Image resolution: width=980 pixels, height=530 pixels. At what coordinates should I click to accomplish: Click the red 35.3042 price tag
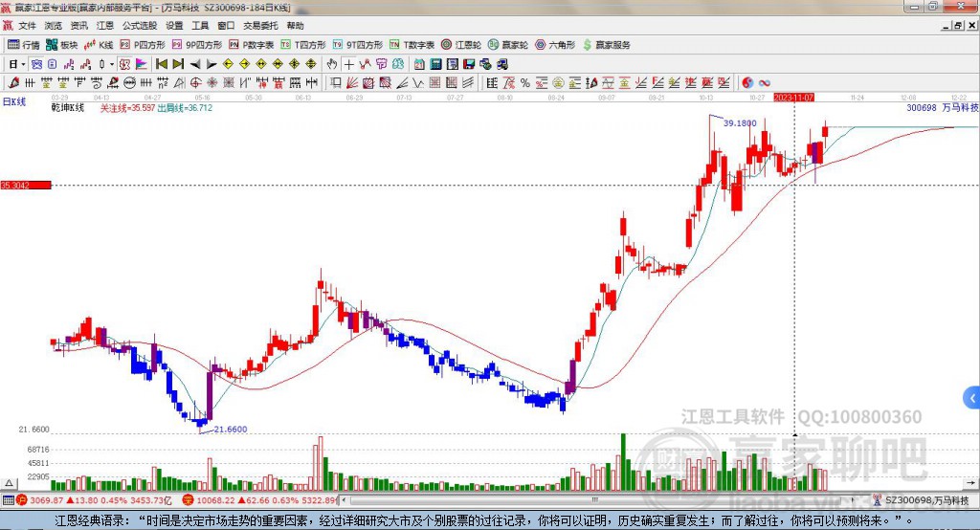[26, 185]
